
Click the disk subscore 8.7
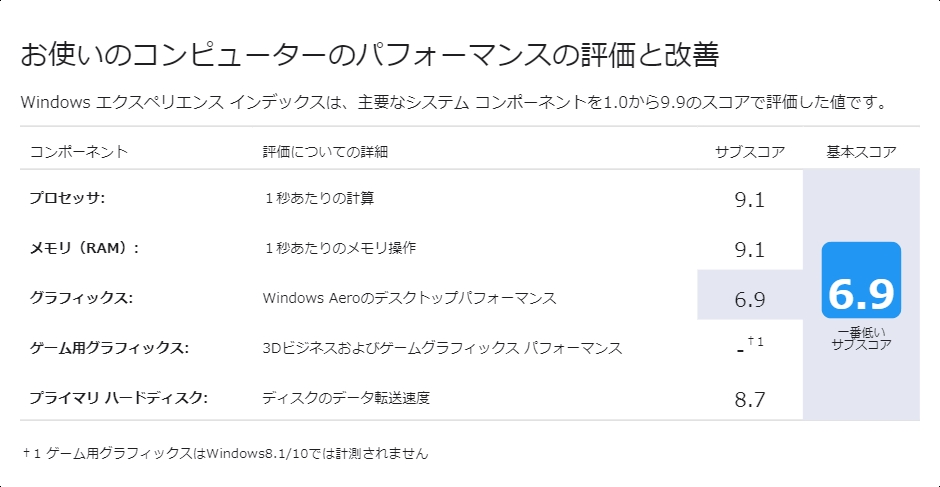[749, 399]
